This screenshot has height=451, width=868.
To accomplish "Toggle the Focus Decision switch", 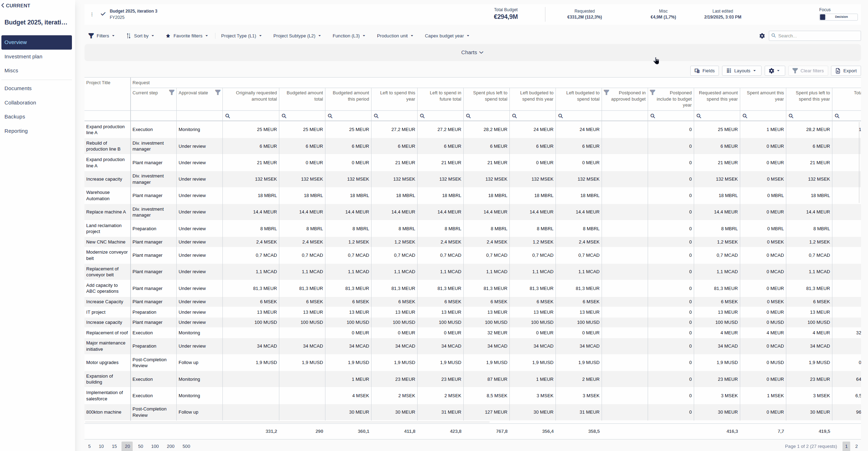I will 838,17.
